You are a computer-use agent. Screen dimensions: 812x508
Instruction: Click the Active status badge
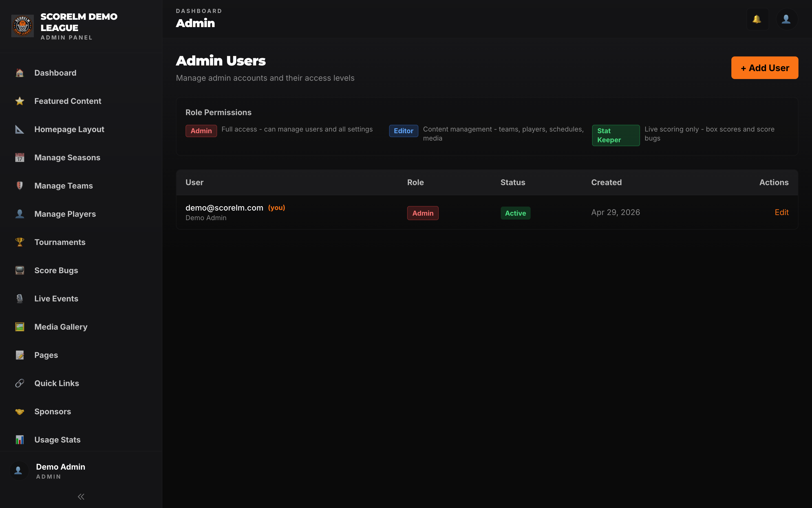pos(515,213)
